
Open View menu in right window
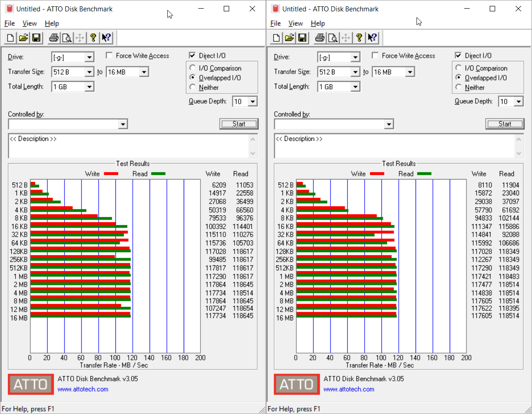(x=296, y=23)
